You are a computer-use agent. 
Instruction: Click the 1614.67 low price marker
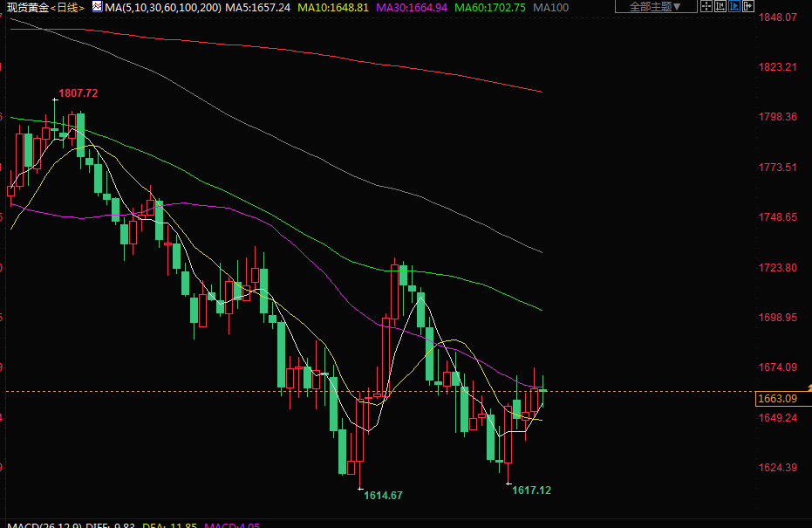(x=383, y=495)
